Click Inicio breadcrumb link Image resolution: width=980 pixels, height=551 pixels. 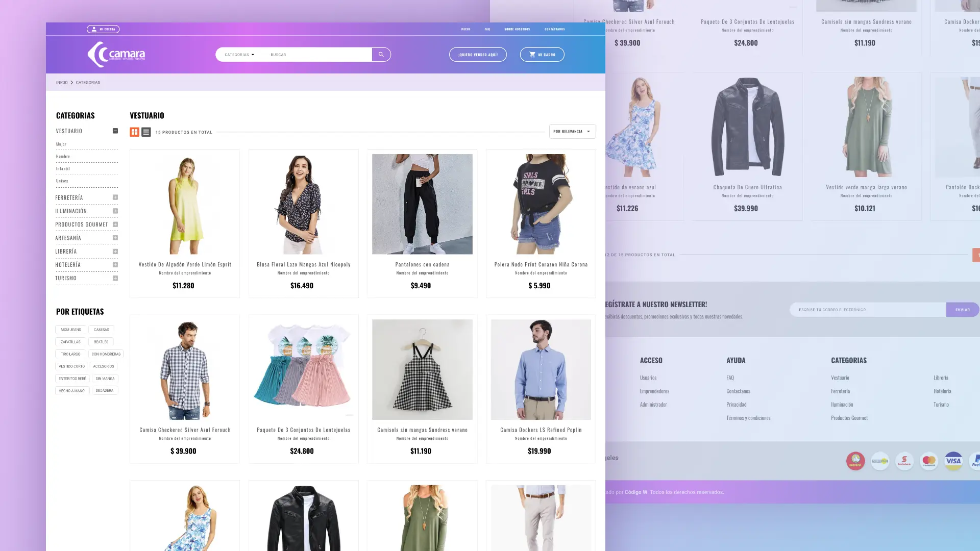62,83
